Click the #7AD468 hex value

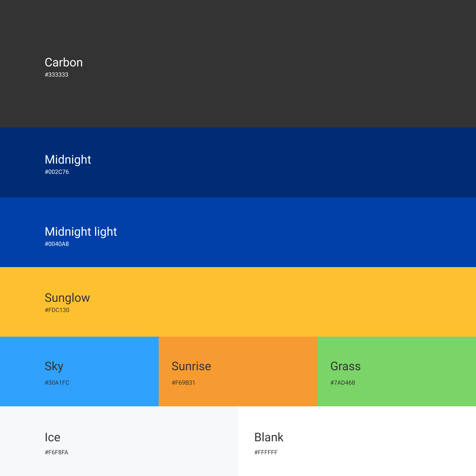(x=343, y=383)
